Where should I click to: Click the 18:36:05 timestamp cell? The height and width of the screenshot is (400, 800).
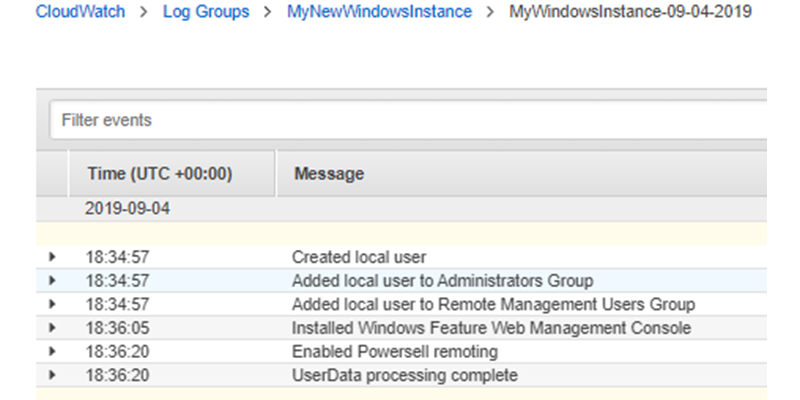(117, 328)
